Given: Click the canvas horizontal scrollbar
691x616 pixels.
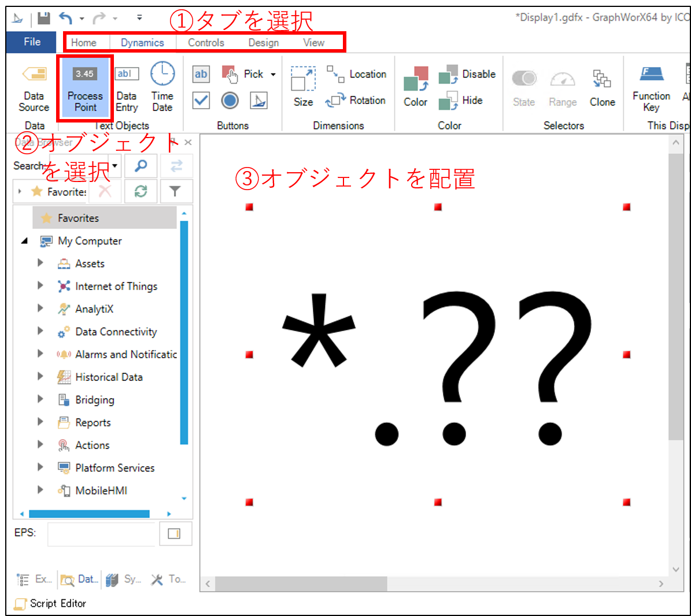Looking at the screenshot, I should (301, 584).
